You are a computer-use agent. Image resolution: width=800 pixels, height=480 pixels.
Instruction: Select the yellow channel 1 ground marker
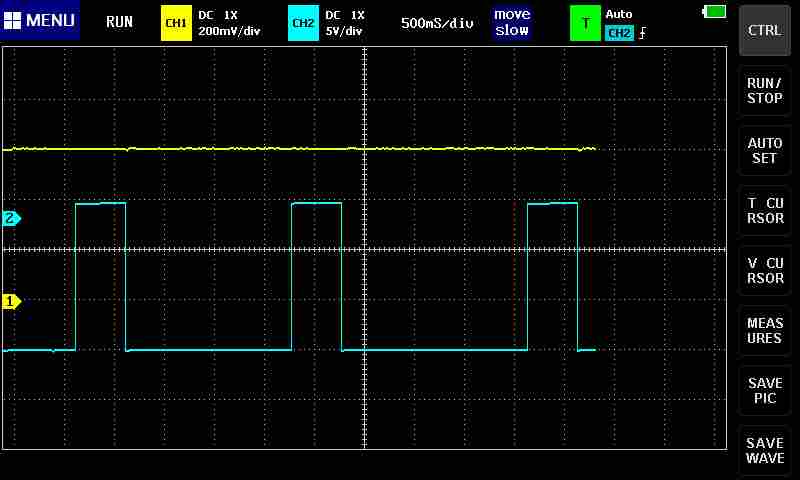click(12, 301)
